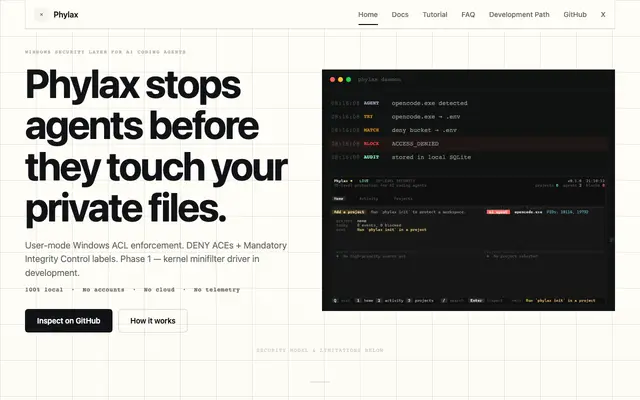The width and height of the screenshot is (640, 400).
Task: Click the red agent badge beside opencode.exe
Action: [x=498, y=212]
